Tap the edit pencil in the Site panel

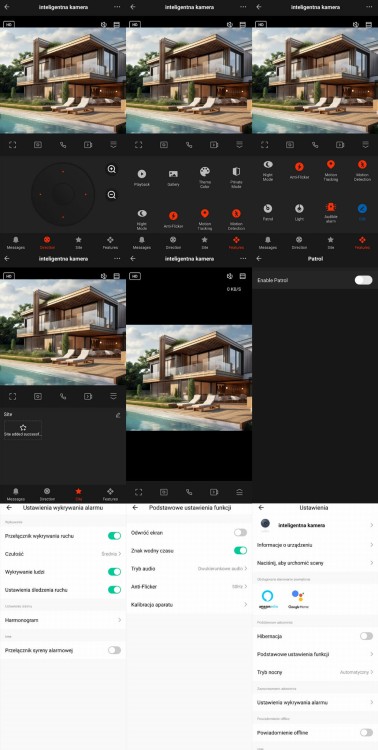(118, 415)
